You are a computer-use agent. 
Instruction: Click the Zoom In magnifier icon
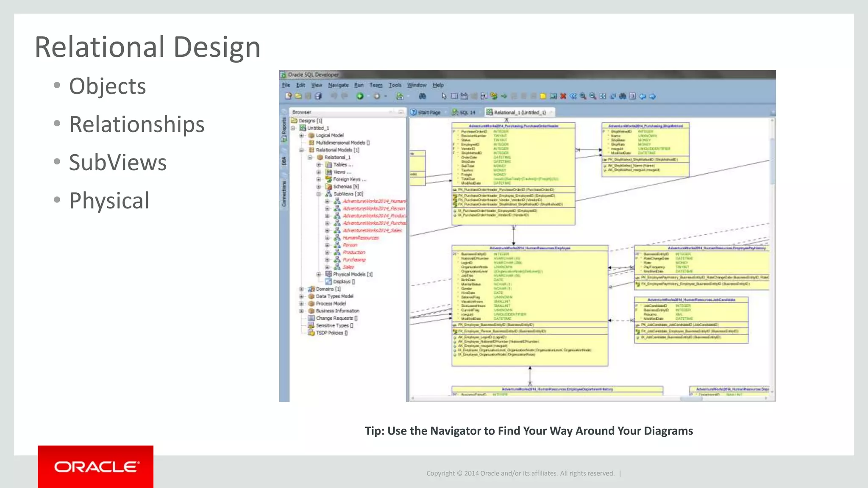pyautogui.click(x=583, y=96)
